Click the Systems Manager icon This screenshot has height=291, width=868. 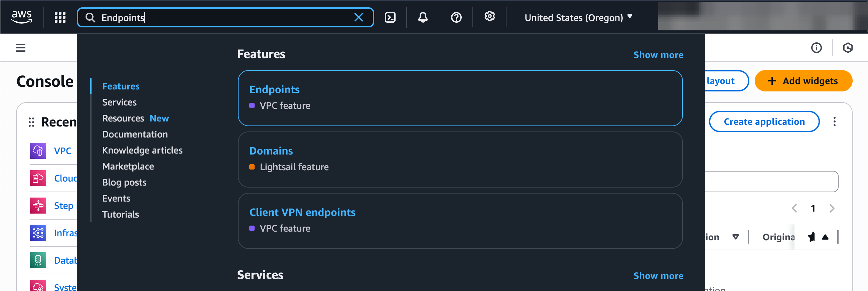pos(38,286)
